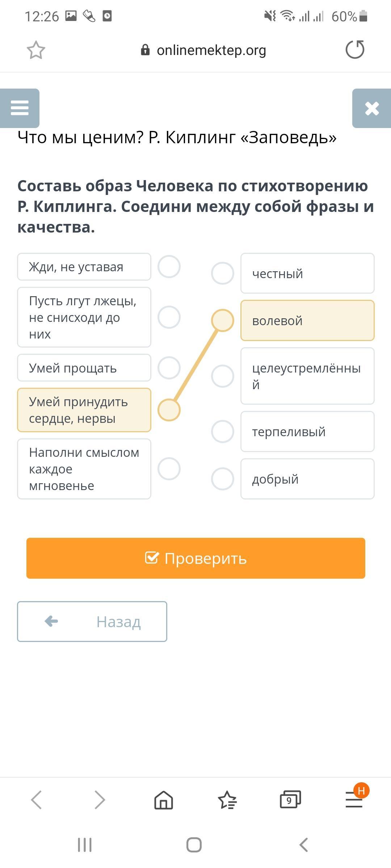Select connector circle next to 'терпеливый'
Screen dimensions: 391x868
coord(222,431)
